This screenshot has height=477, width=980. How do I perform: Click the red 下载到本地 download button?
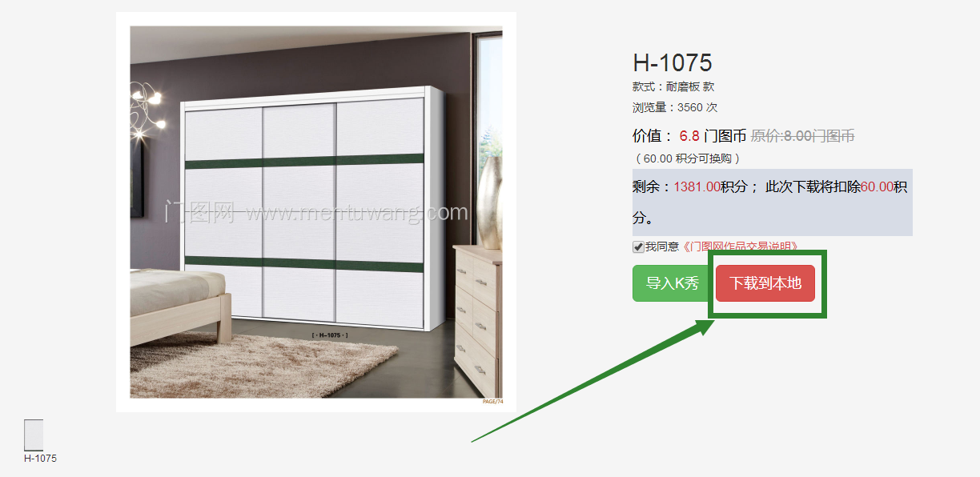click(x=765, y=283)
